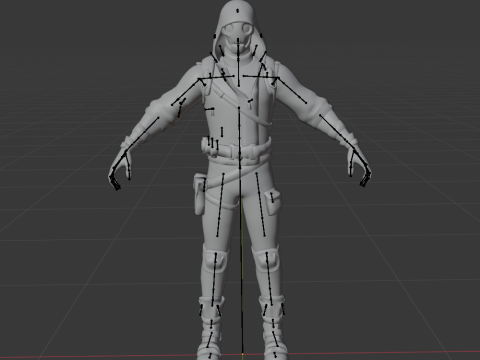This screenshot has height=360, width=480.
Task: Click the bone dot atop the hood
Action: [x=238, y=11]
